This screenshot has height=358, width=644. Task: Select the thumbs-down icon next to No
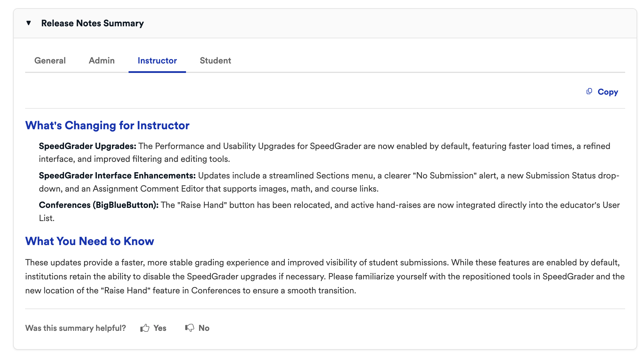[190, 328]
